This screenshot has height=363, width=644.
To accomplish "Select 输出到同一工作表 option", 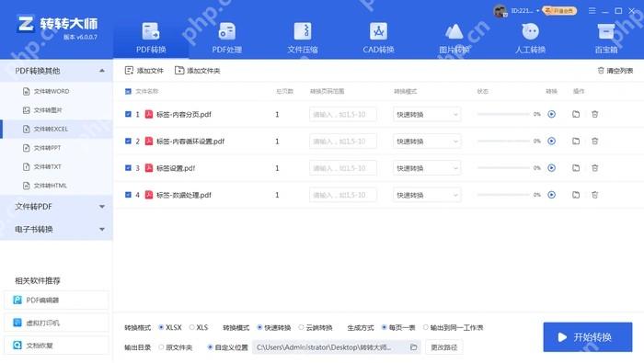I will pyautogui.click(x=425, y=327).
